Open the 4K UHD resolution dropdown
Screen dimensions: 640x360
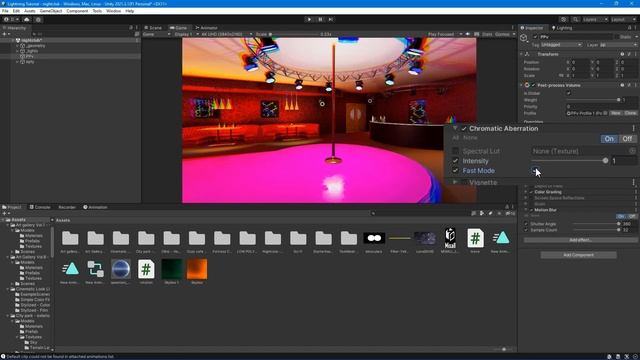(x=227, y=34)
